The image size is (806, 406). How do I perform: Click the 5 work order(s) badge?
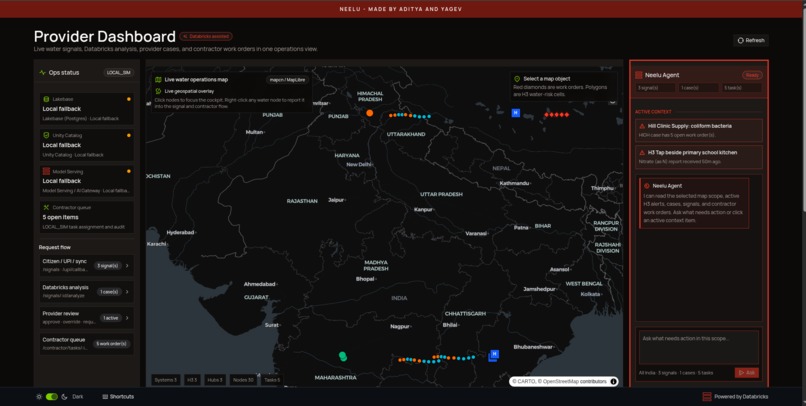tap(112, 344)
